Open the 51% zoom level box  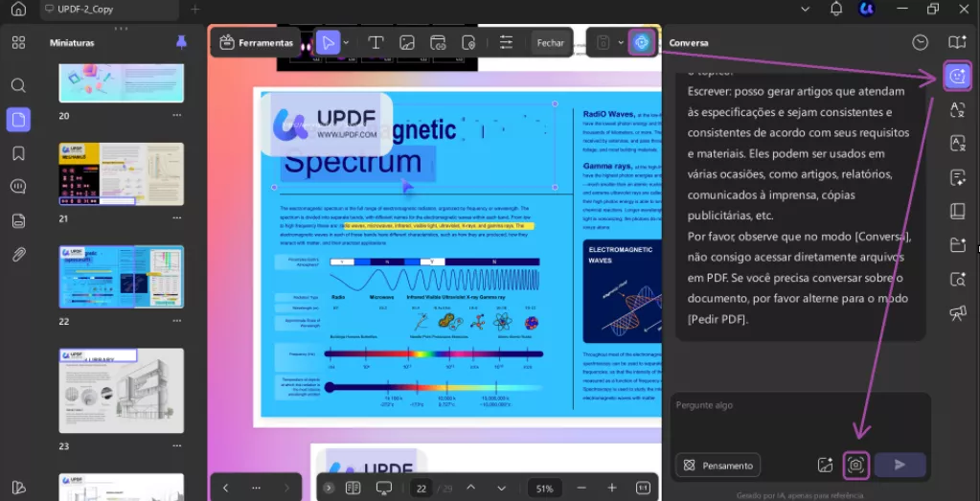544,489
